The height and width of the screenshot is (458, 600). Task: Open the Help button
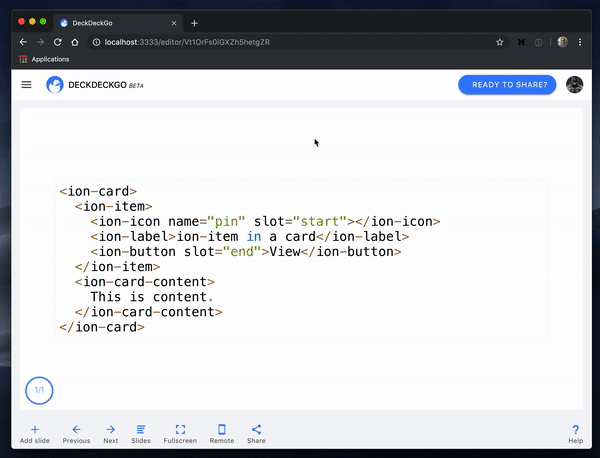576,434
